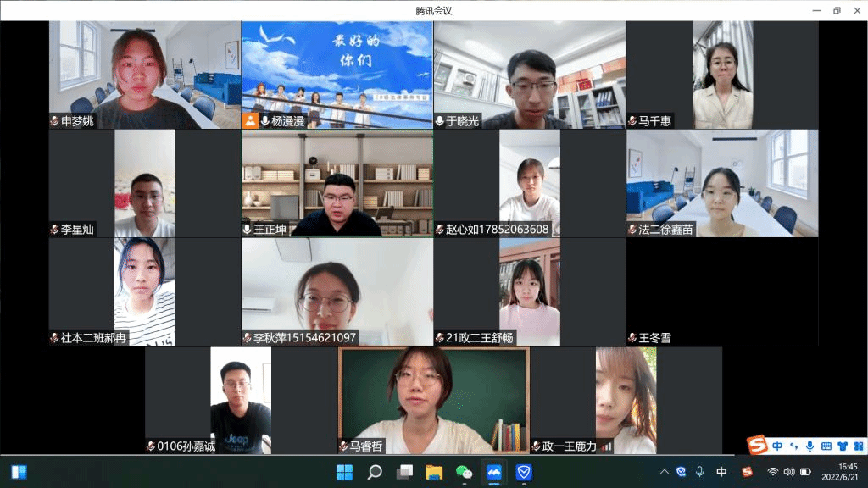Select 马睿哲's highlighted video tile
Screen dimensions: 868x488
pyautogui.click(x=433, y=400)
